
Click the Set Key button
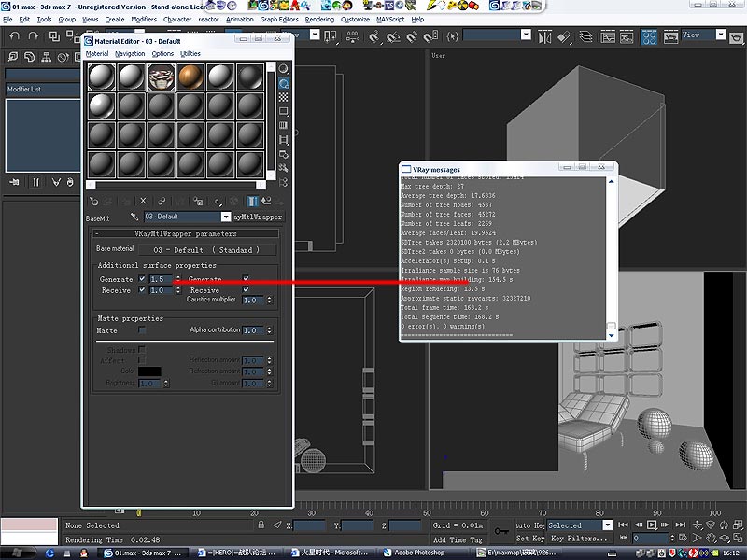tap(530, 539)
